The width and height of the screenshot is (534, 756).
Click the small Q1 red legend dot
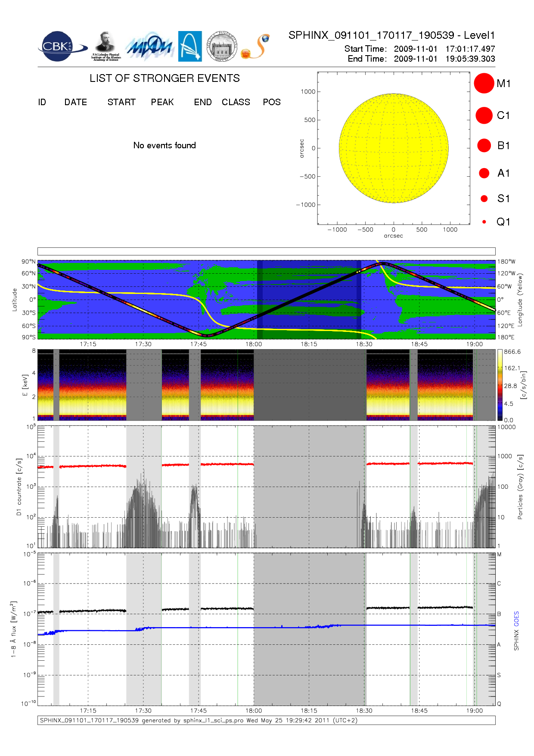coord(484,222)
